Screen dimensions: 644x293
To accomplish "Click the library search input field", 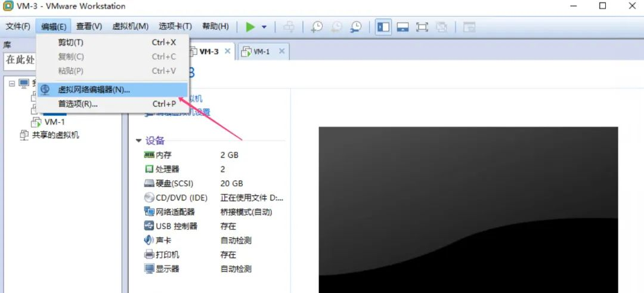I will (20, 61).
